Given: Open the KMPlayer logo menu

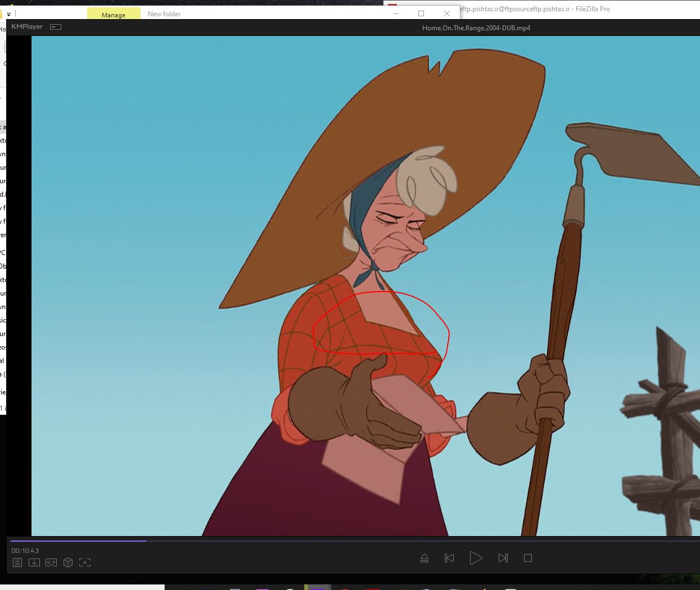Looking at the screenshot, I should [x=27, y=27].
